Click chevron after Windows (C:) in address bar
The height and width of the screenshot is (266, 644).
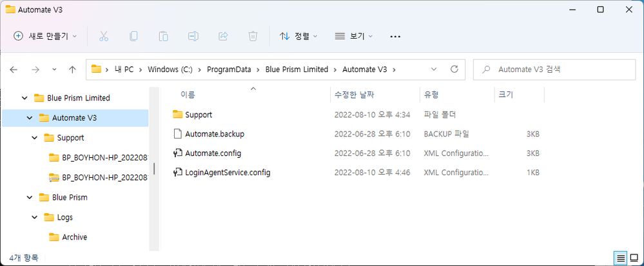(200, 70)
